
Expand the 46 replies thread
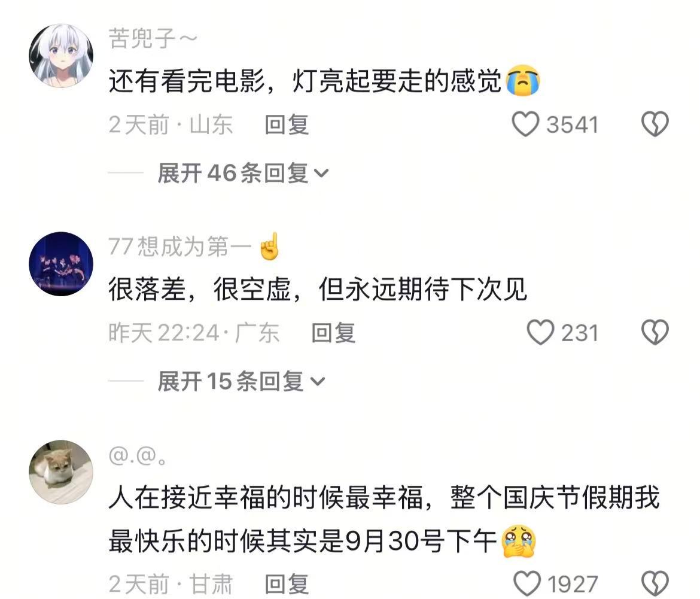(x=243, y=173)
